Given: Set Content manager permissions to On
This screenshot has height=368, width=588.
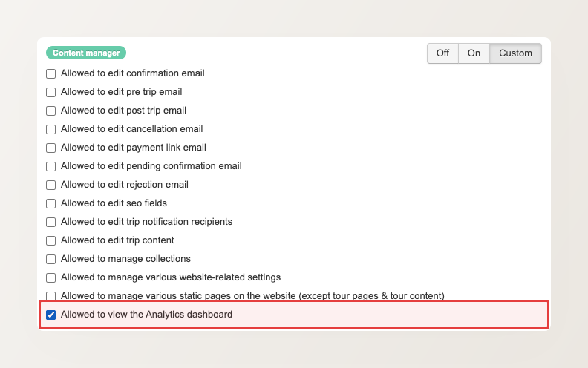Looking at the screenshot, I should pyautogui.click(x=474, y=53).
